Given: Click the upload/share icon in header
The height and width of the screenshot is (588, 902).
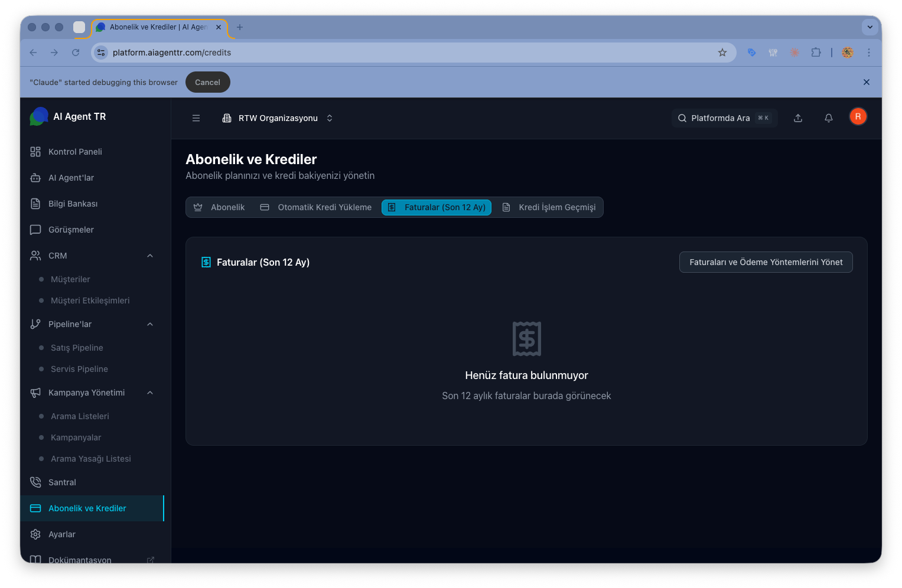Looking at the screenshot, I should click(x=798, y=118).
